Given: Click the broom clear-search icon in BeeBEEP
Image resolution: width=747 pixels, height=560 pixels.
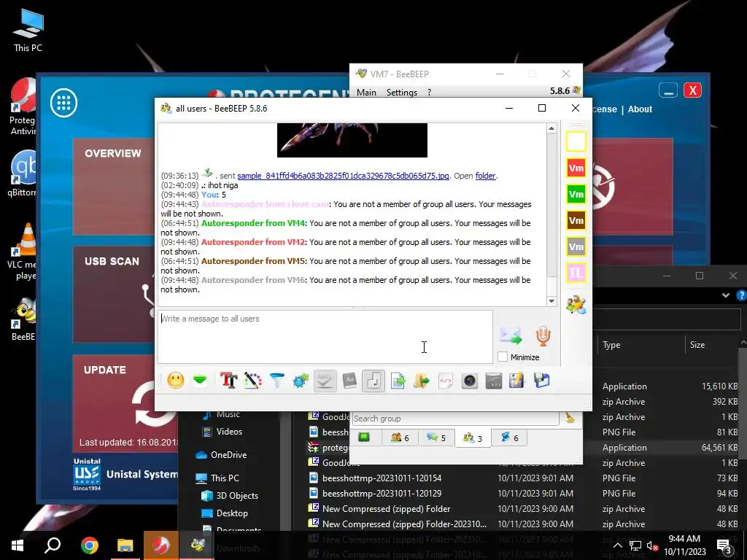Looking at the screenshot, I should (x=570, y=418).
